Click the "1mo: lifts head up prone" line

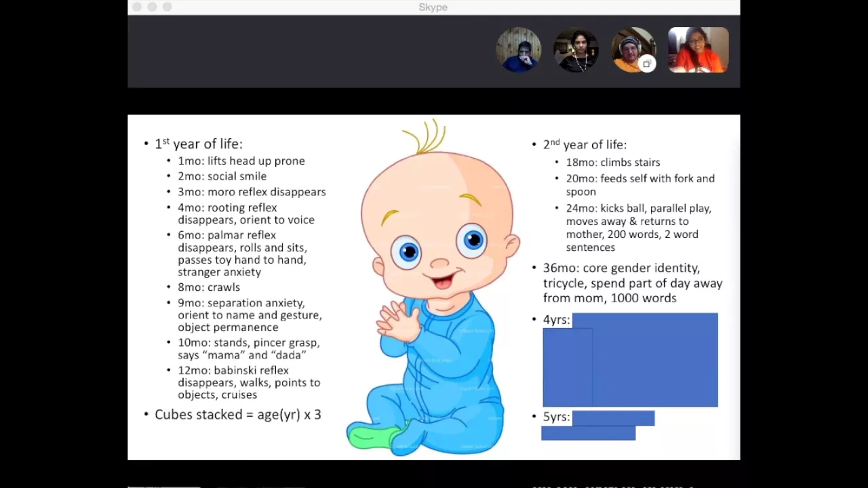tap(241, 161)
